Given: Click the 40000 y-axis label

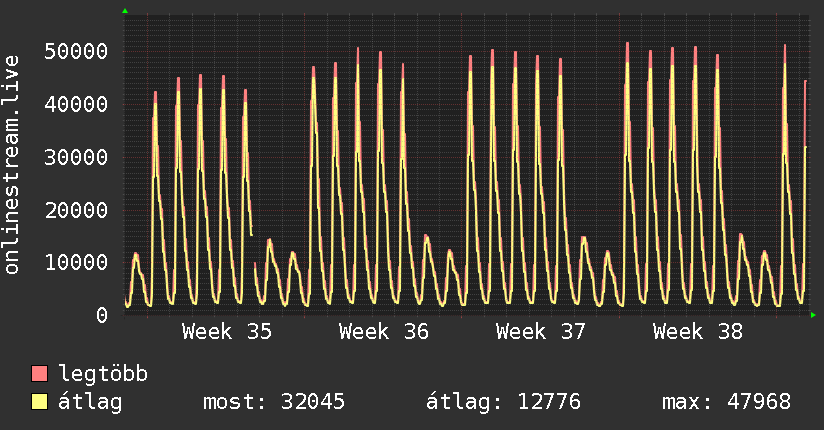Looking at the screenshot, I should coord(76,104).
